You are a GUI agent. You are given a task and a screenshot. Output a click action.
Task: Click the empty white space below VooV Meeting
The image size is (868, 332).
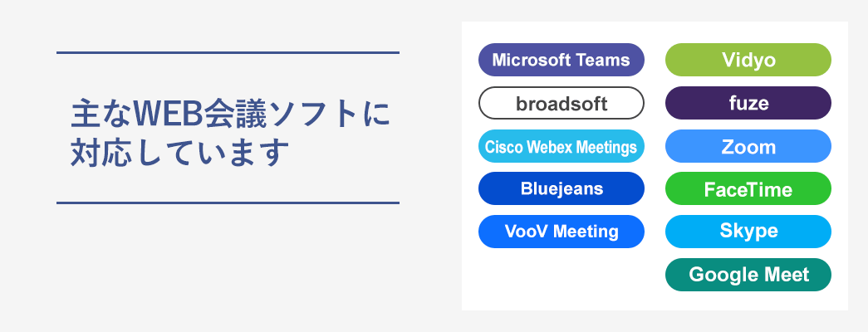click(x=561, y=278)
